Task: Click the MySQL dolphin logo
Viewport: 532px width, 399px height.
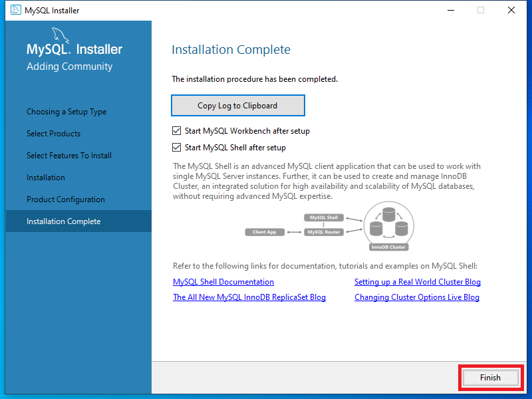Action: tap(61, 35)
